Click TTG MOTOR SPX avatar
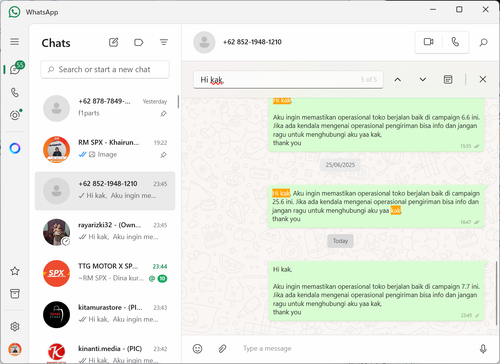This screenshot has width=500, height=364. [x=56, y=273]
